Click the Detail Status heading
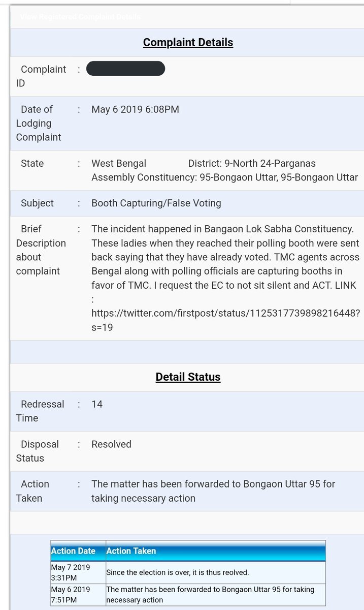Screen dimensions: 364x610 188,377
